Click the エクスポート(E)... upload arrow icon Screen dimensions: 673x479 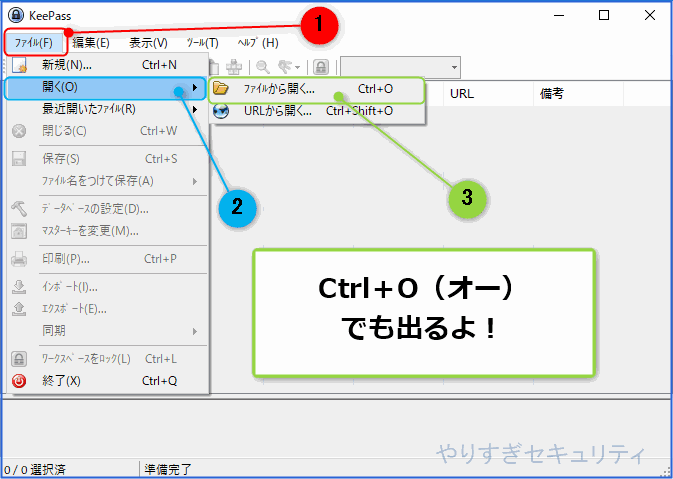pyautogui.click(x=19, y=309)
